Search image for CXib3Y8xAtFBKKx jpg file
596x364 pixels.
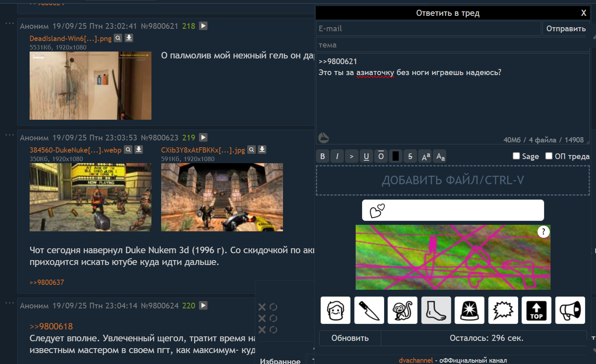click(252, 150)
